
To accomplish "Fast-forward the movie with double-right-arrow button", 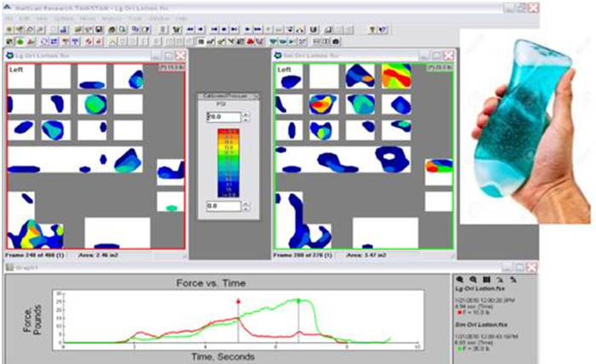I will (x=258, y=29).
